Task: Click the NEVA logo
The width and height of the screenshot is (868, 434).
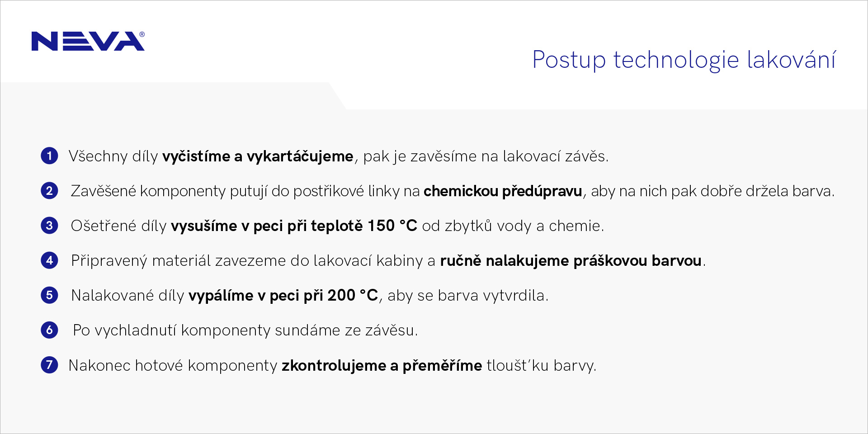Action: (x=88, y=41)
